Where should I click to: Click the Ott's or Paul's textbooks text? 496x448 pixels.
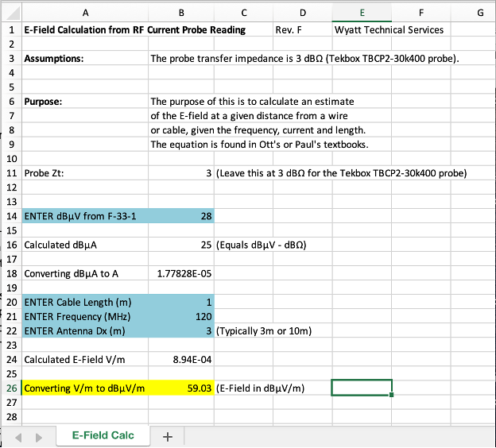(x=259, y=145)
